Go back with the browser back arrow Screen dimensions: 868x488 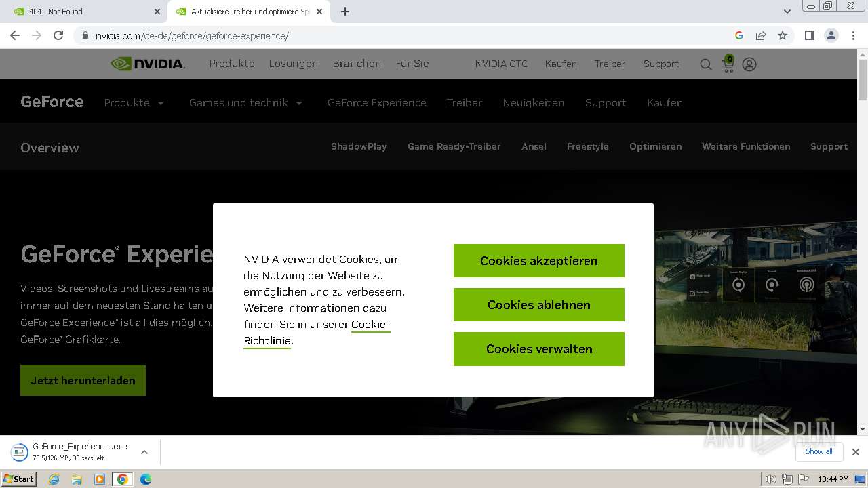(15, 35)
